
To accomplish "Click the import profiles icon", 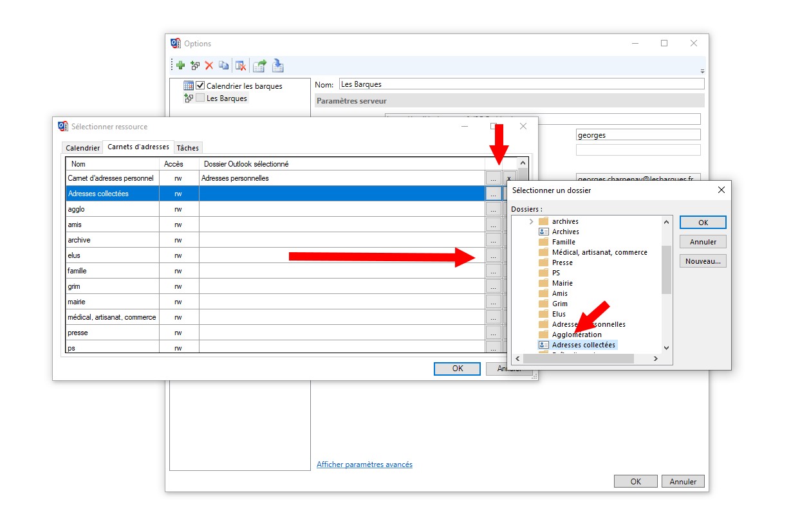I will tap(277, 65).
